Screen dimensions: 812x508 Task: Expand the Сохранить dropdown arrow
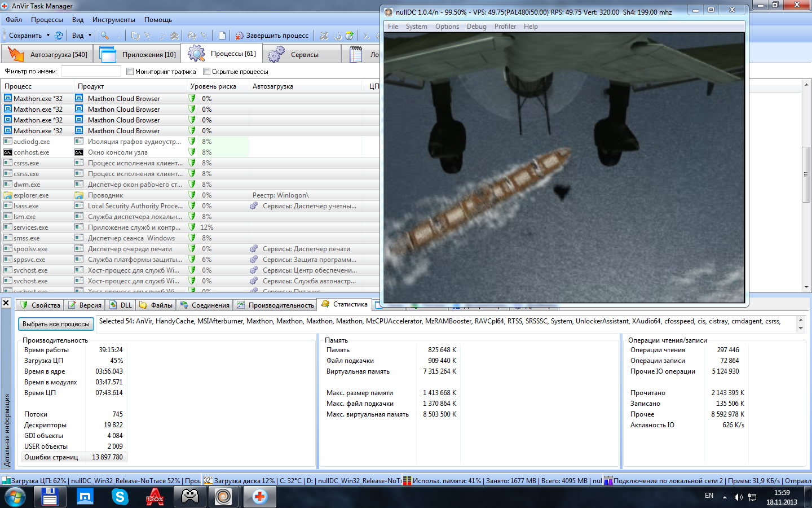pyautogui.click(x=48, y=36)
